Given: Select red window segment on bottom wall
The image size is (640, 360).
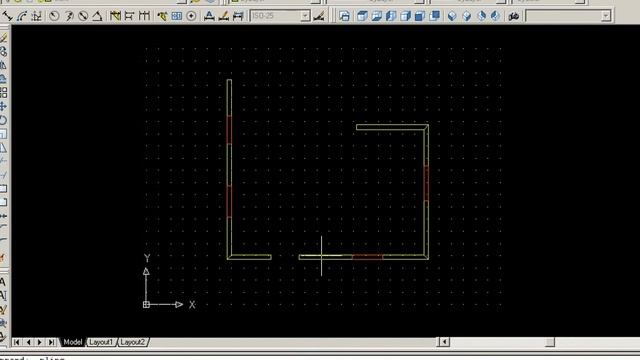Looking at the screenshot, I should 368,257.
